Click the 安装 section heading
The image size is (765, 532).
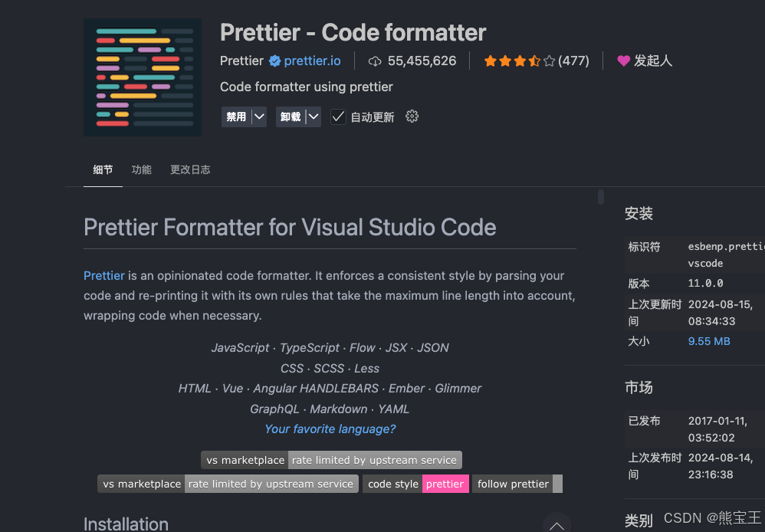[639, 213]
